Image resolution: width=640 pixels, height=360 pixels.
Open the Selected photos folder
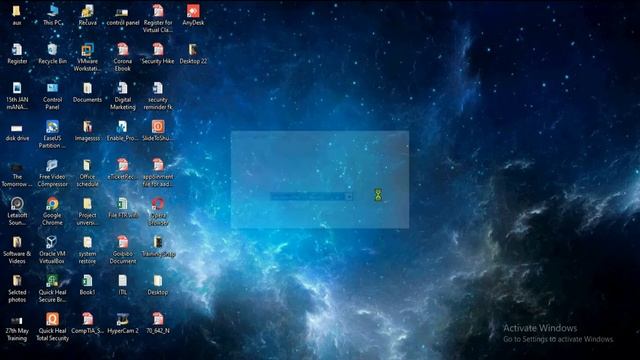pos(17,288)
